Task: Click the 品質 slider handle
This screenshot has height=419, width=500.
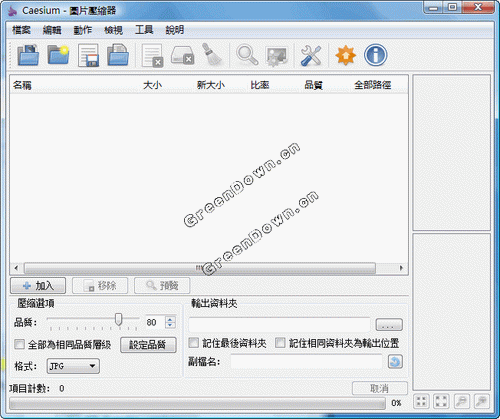Action: [118, 319]
